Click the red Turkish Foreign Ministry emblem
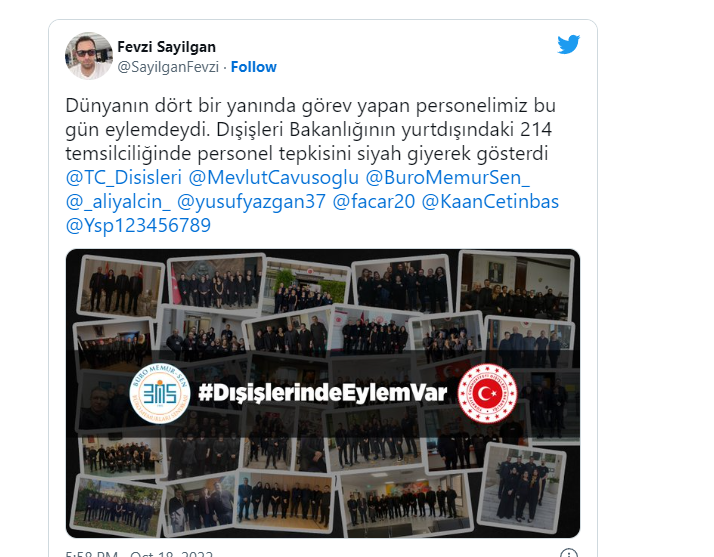The width and height of the screenshot is (714, 557). [x=487, y=393]
